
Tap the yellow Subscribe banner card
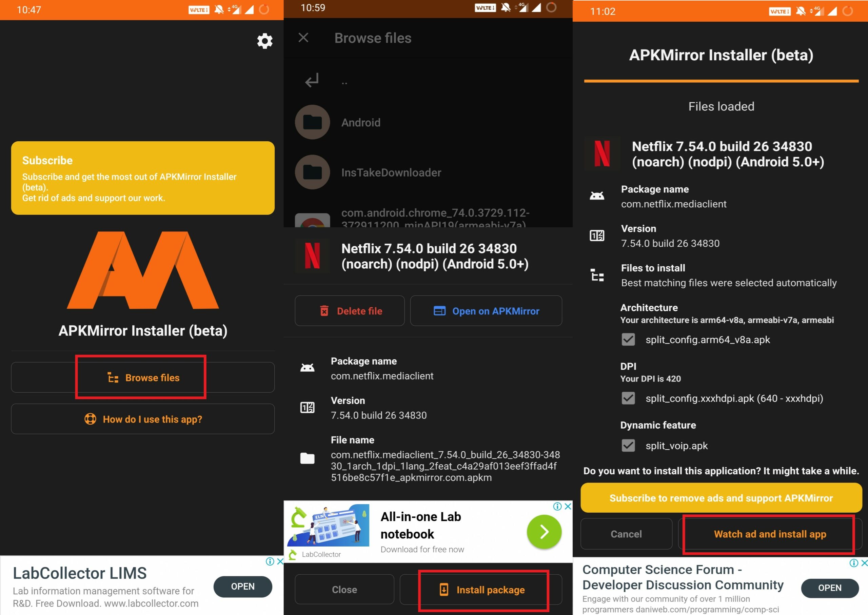coord(143,178)
